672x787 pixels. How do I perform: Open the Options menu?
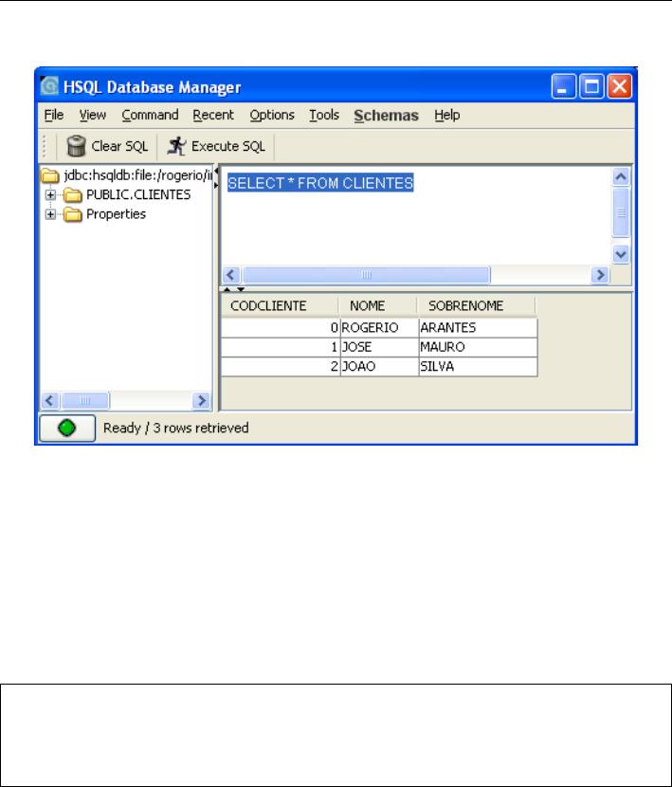click(272, 116)
